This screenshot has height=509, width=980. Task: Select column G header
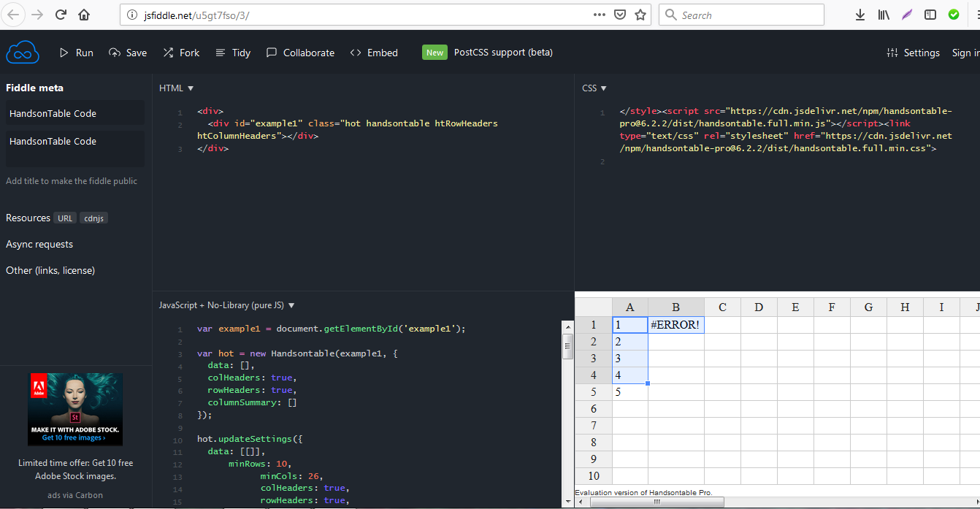868,307
